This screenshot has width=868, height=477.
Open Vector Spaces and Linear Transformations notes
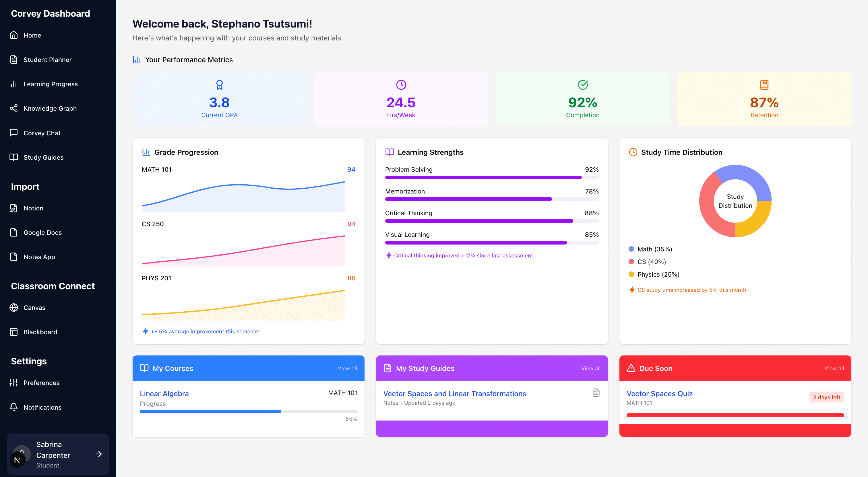click(455, 393)
